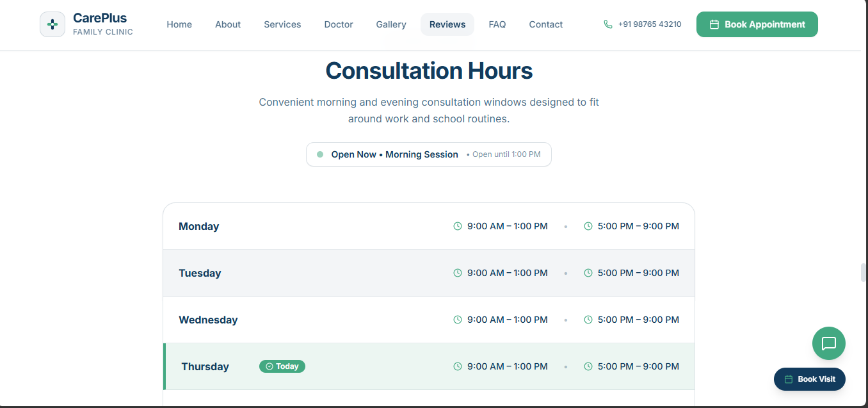Click the Consultation Hours heading

[429, 70]
